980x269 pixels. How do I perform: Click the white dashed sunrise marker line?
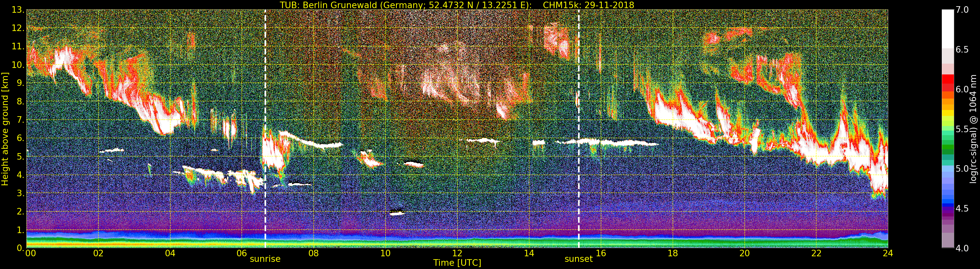[x=265, y=129]
